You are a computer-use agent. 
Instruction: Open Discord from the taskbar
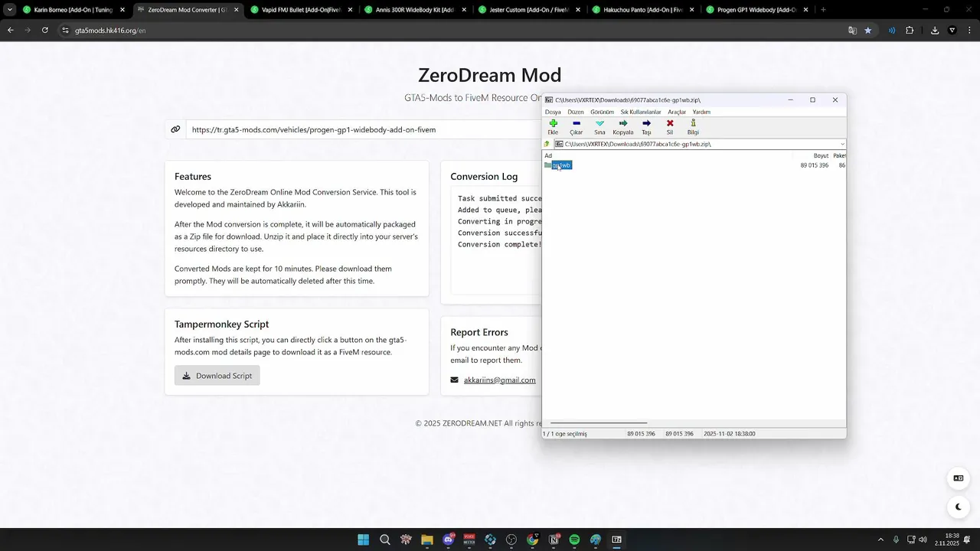point(449,540)
